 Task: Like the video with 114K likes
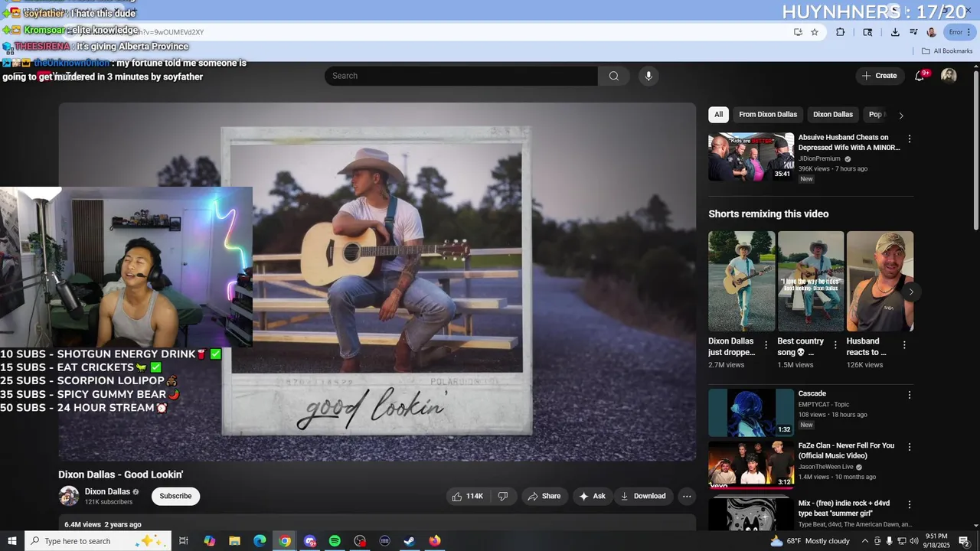468,496
